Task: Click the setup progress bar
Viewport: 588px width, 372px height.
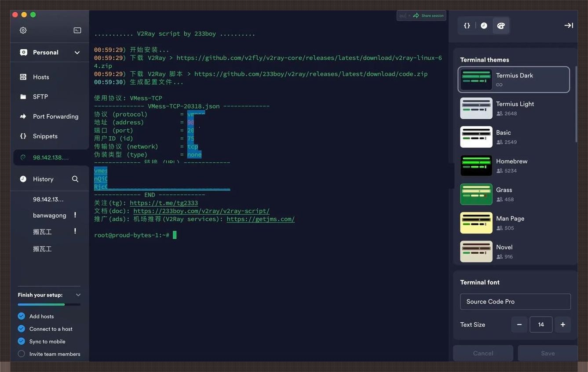Action: [49, 304]
